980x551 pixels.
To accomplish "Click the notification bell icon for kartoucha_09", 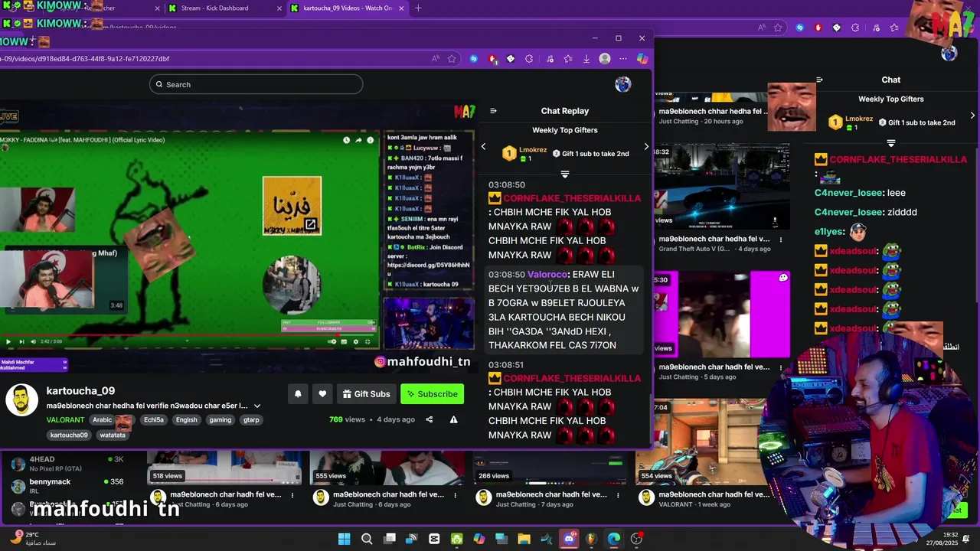I will [298, 394].
